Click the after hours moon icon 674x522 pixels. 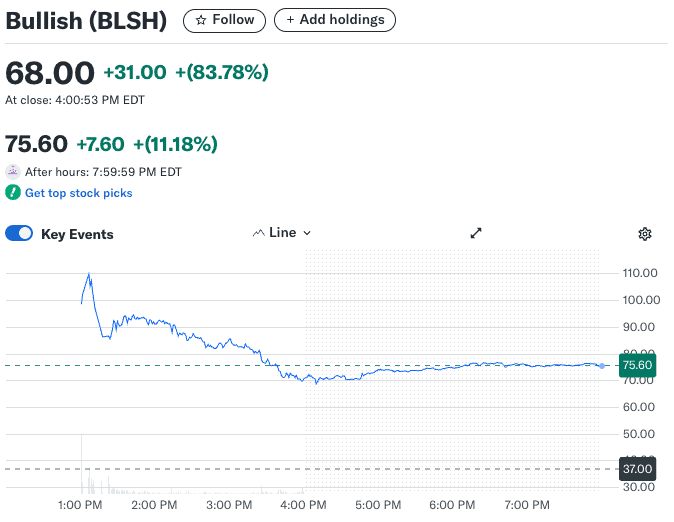coord(13,172)
